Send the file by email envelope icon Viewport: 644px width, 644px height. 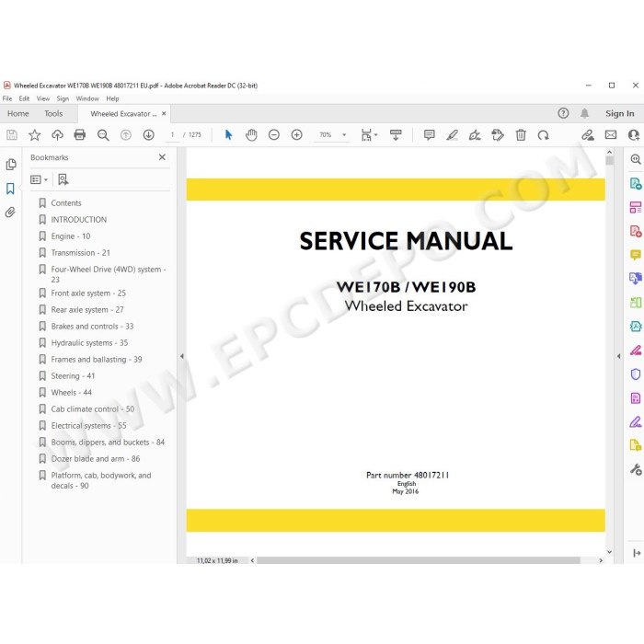[x=611, y=134]
